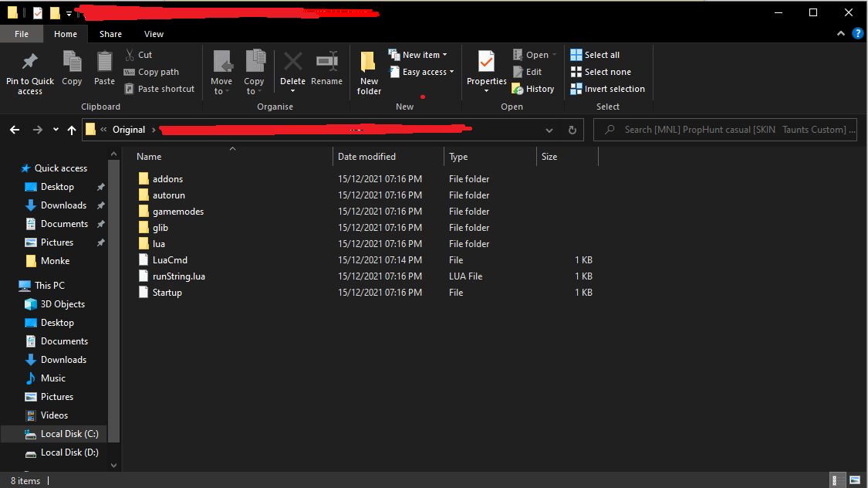Go back to previous folder

click(x=15, y=130)
